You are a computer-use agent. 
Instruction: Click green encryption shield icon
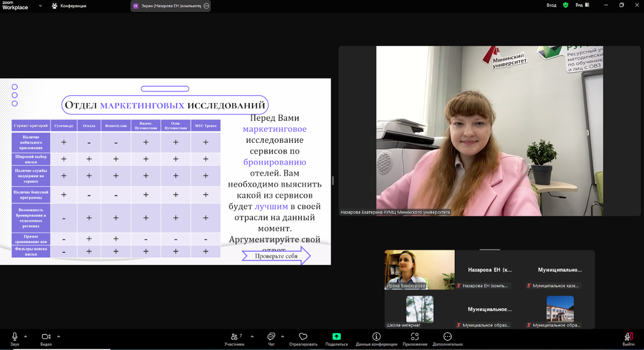[566, 5]
